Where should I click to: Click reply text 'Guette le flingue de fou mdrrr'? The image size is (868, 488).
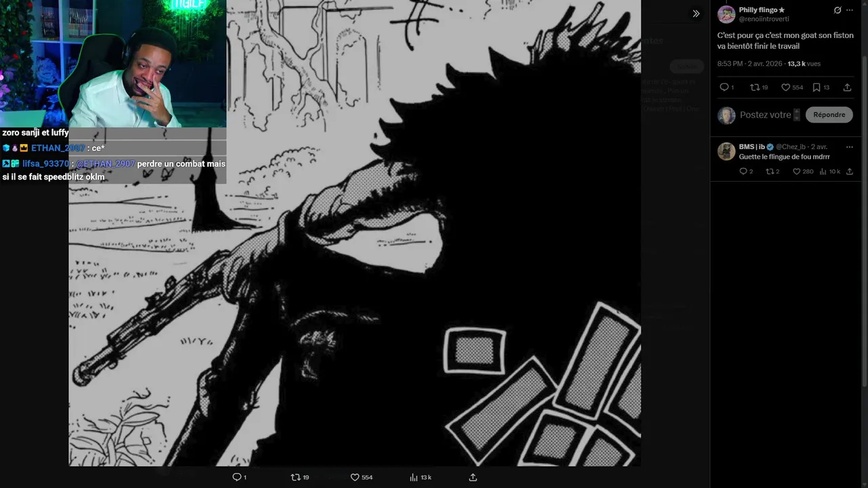point(785,157)
